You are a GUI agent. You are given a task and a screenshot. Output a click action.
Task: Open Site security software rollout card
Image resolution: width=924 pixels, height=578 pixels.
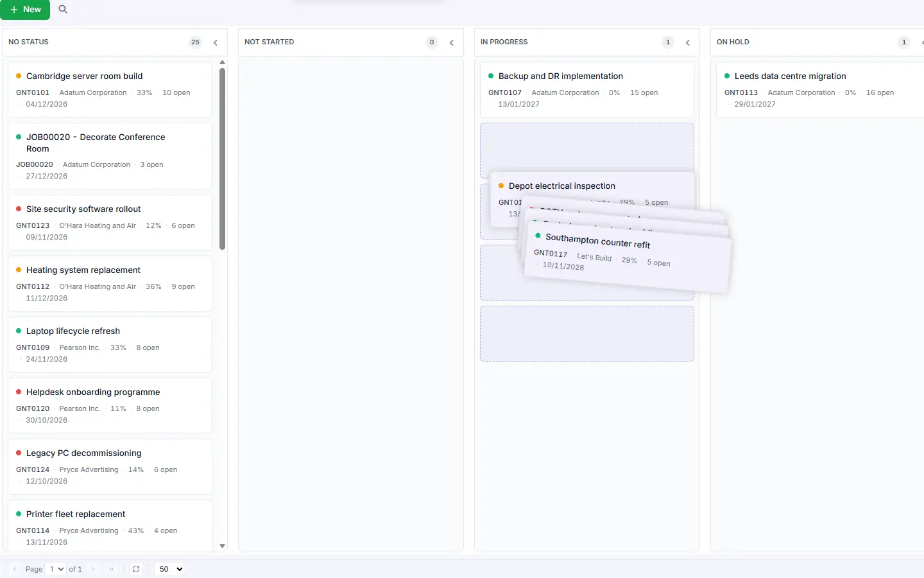pos(110,222)
